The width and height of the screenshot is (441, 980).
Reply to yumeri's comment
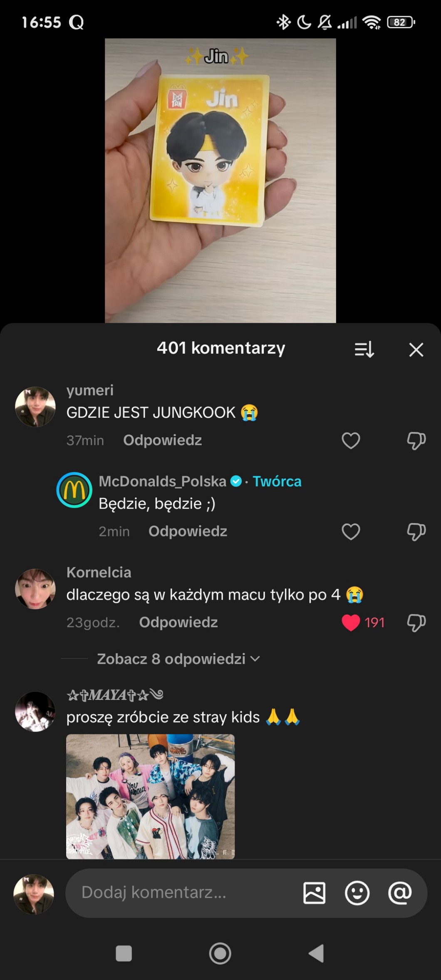(x=162, y=440)
